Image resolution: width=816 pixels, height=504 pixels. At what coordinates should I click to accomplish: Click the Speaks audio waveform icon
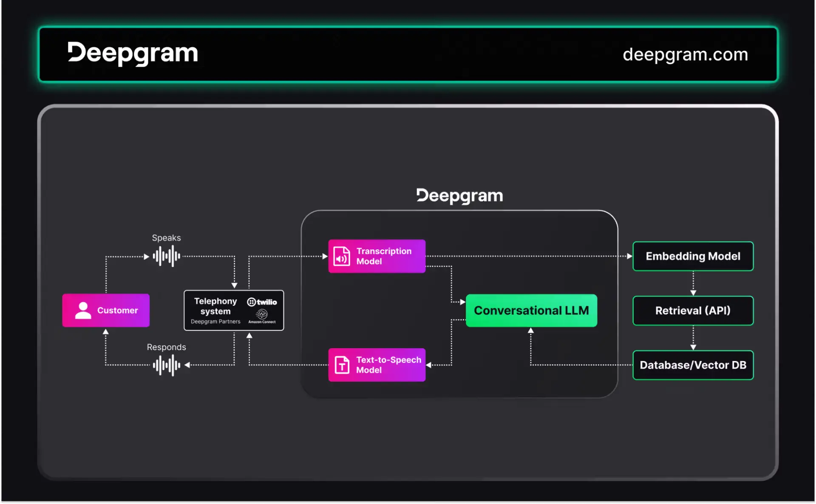[x=166, y=256]
